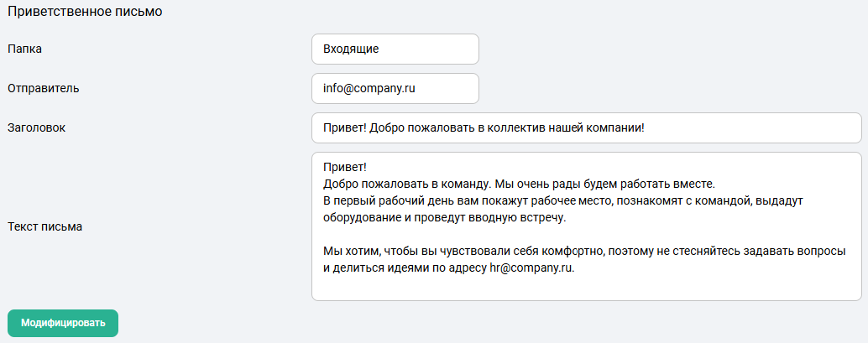Click the "Приветственное письмо" section heading
868x343 pixels.
pos(85,13)
